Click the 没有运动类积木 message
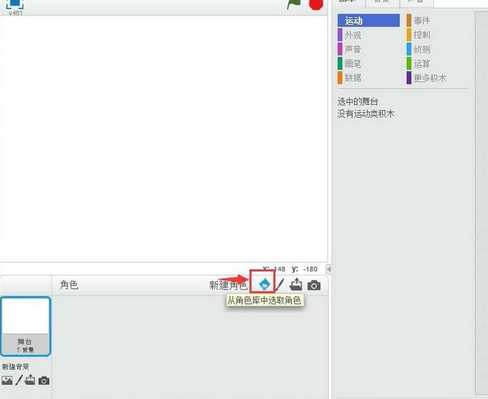 [x=366, y=114]
